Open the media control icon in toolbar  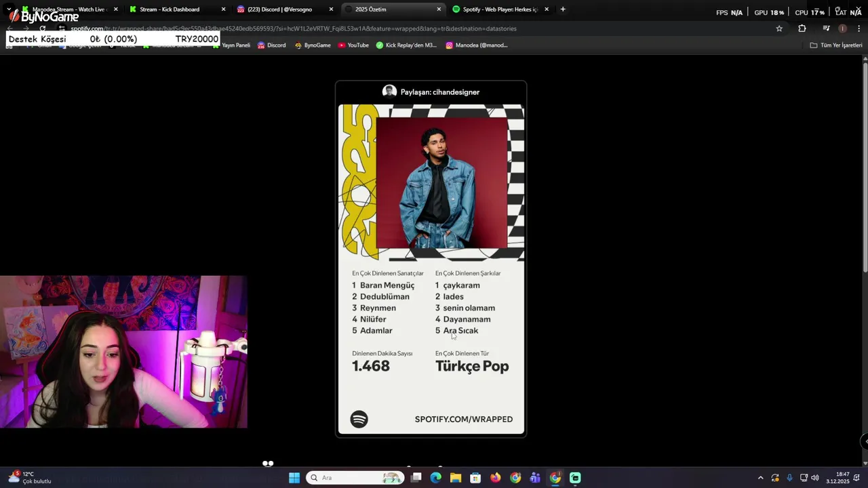[826, 28]
